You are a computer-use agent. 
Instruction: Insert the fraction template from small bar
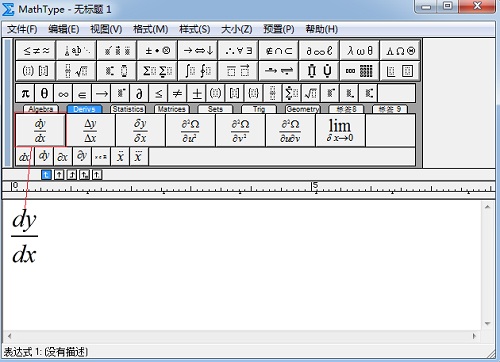pos(272,93)
